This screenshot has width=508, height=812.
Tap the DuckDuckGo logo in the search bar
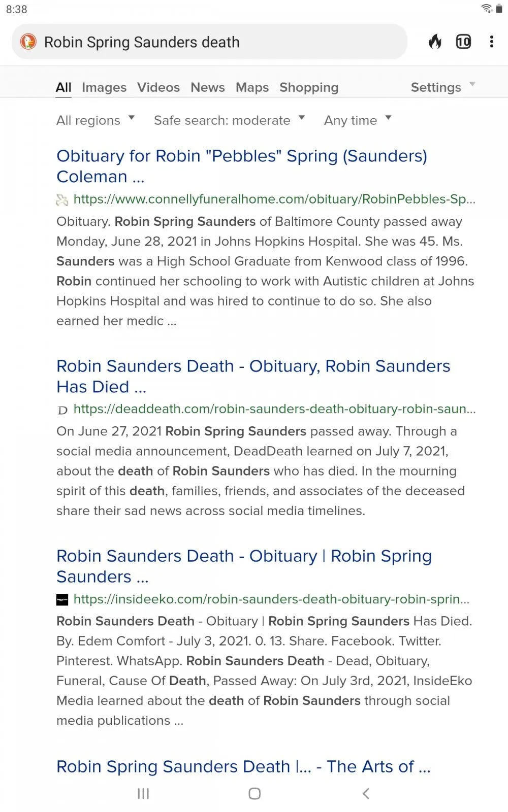(29, 42)
